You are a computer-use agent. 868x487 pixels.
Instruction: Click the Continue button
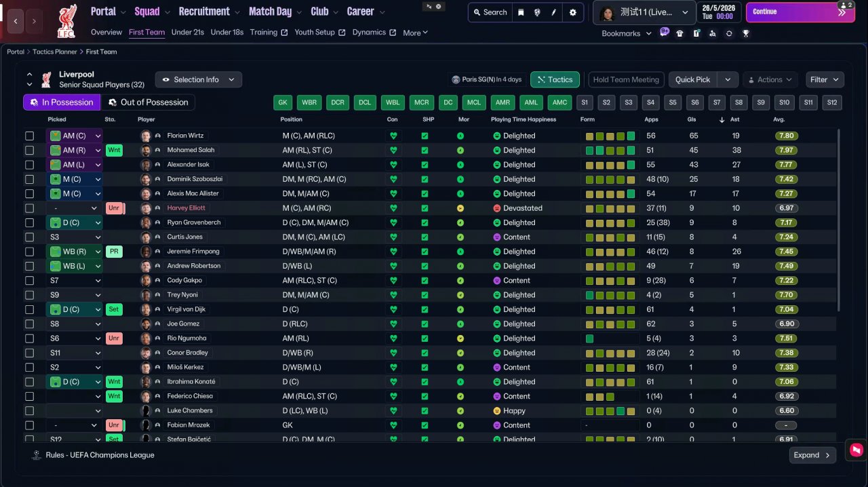pyautogui.click(x=800, y=12)
